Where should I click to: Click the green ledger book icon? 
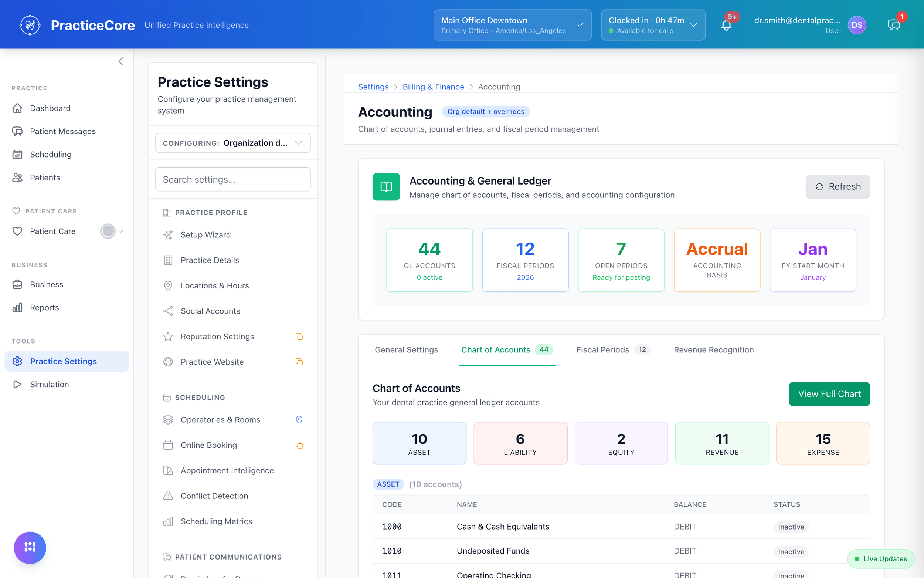[x=386, y=186]
